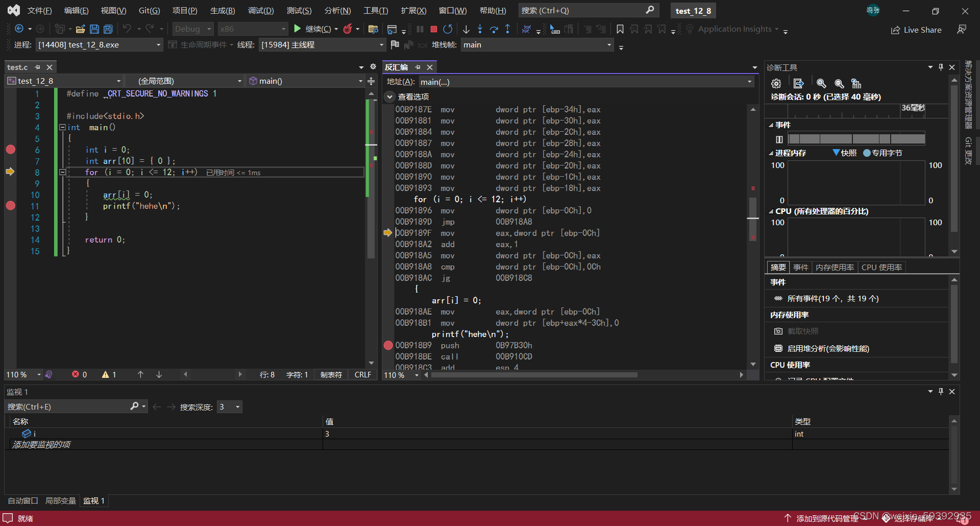The image size is (980, 526).
Task: Toggle the disassembly breakpoint at 00B918B9
Action: pyautogui.click(x=388, y=345)
